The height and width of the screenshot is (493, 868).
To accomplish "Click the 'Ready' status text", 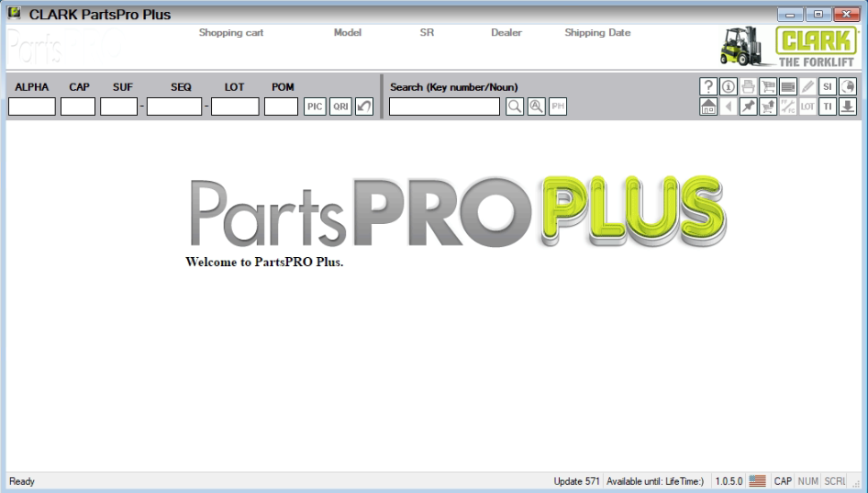I will pyautogui.click(x=22, y=481).
